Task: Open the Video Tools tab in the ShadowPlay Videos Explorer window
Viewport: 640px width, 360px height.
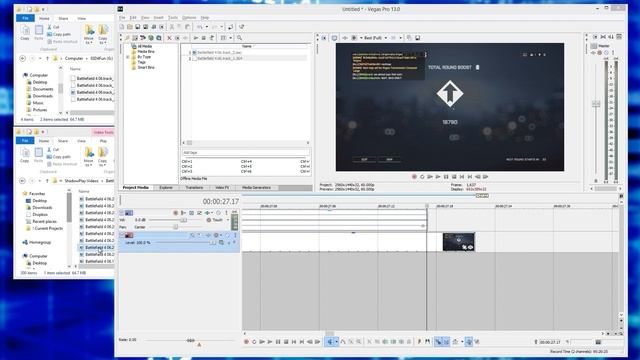Action: [103, 133]
